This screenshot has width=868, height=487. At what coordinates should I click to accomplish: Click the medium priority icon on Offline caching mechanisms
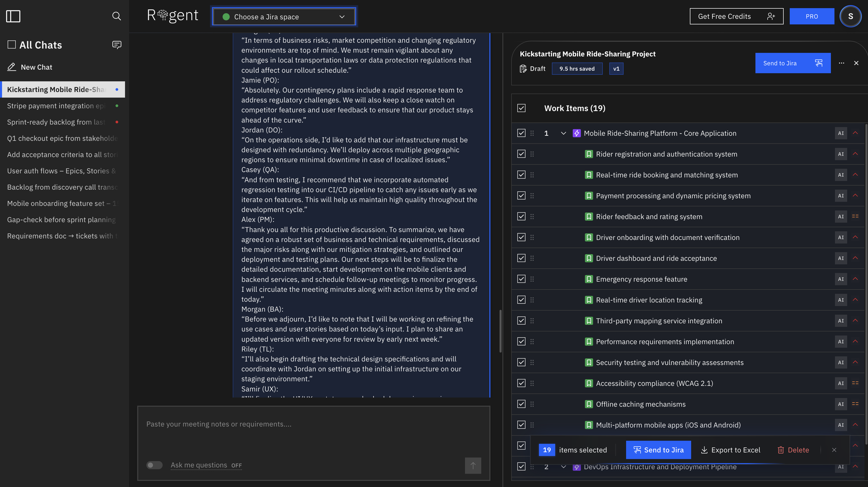(856, 404)
